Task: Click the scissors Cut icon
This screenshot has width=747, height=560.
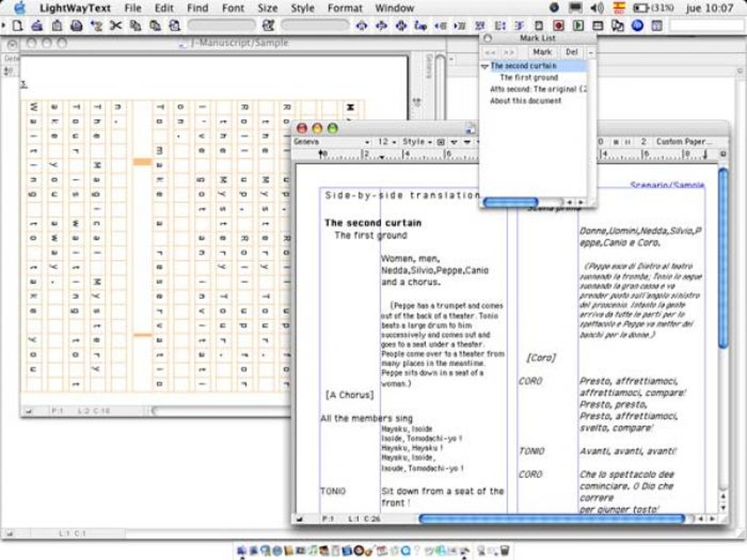Action: click(115, 26)
